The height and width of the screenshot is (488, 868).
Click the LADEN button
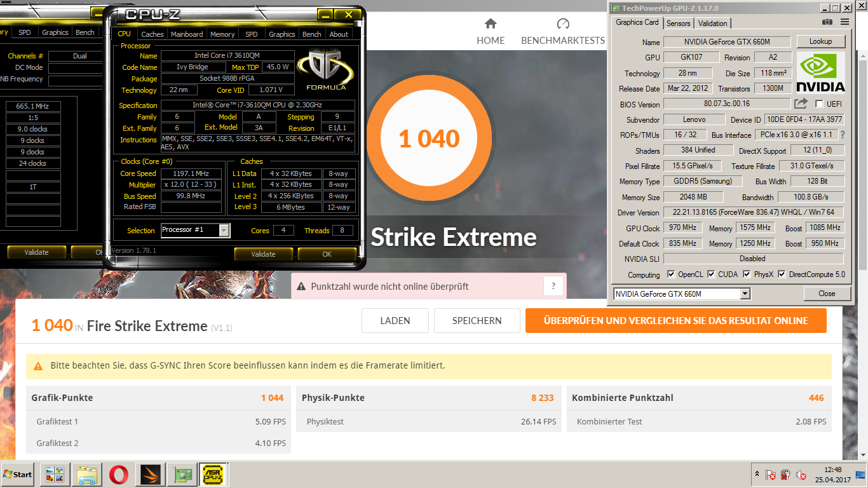(x=395, y=321)
